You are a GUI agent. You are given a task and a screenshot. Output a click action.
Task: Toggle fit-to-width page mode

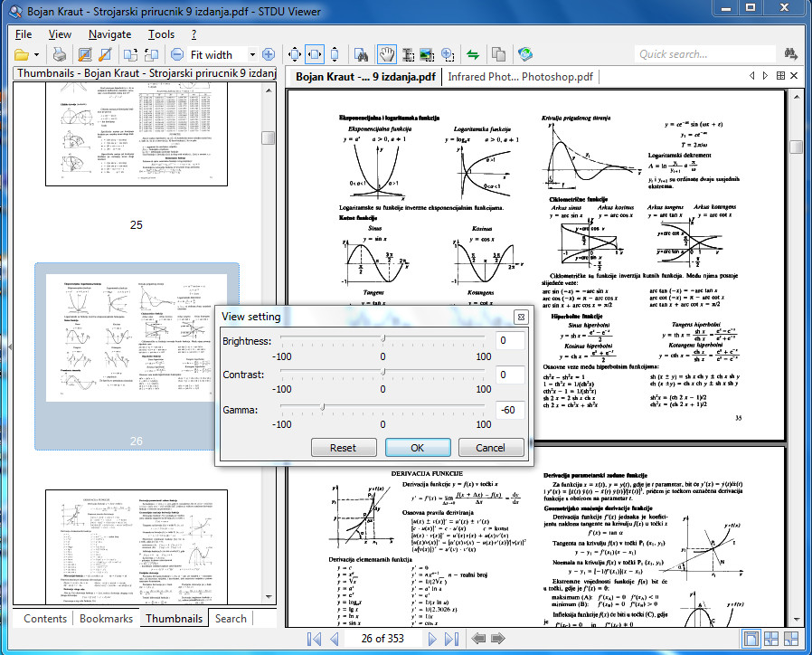(x=315, y=54)
